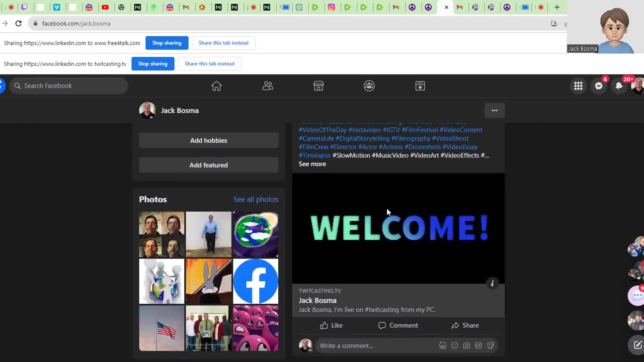Screen dimensions: 644x362
Task: Click the #FilmFestival hashtag
Action: coord(420,130)
